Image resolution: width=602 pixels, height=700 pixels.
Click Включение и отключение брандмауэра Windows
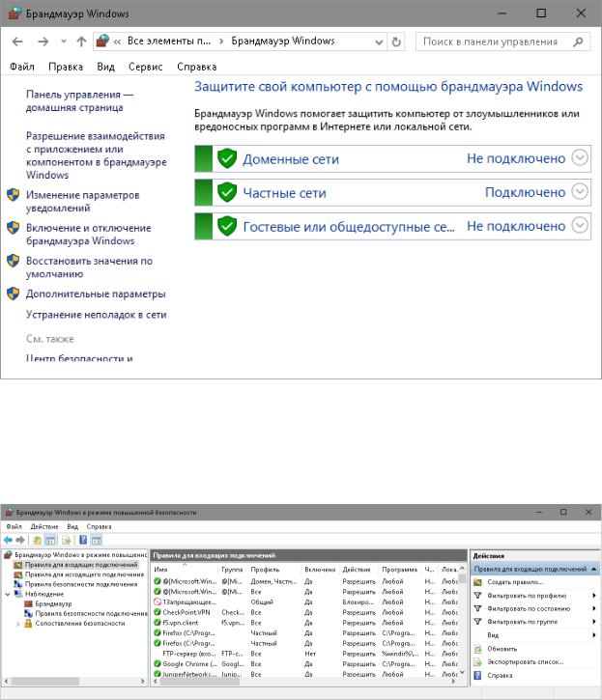point(89,234)
